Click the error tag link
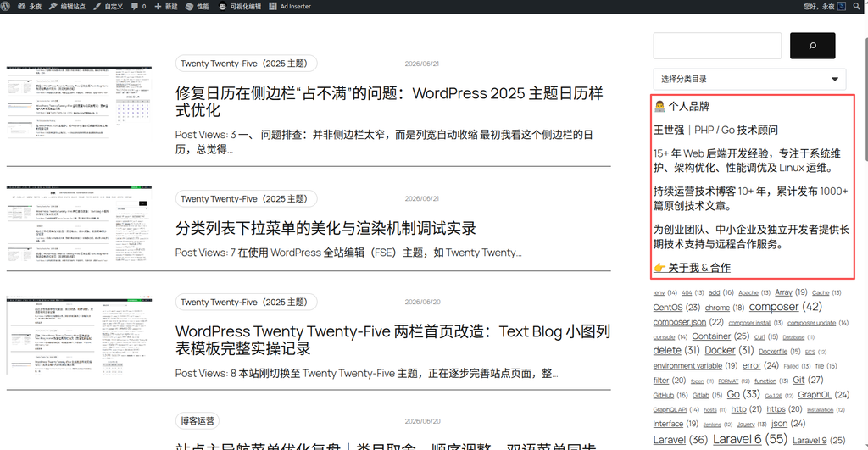 751,365
